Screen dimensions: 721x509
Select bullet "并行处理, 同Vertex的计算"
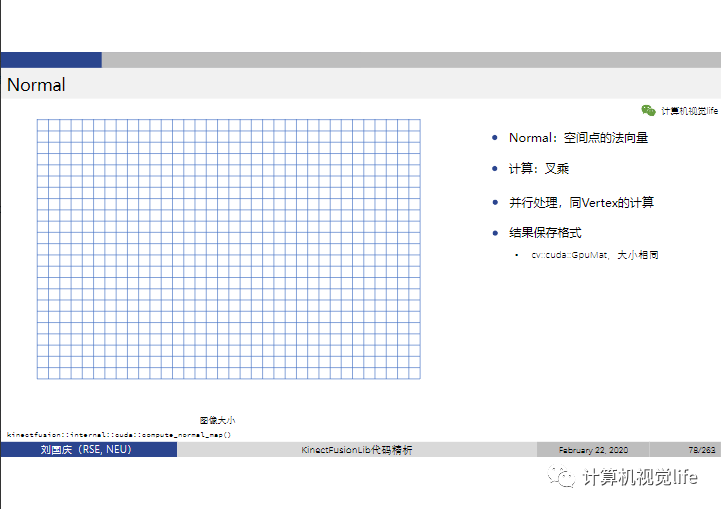tap(581, 202)
